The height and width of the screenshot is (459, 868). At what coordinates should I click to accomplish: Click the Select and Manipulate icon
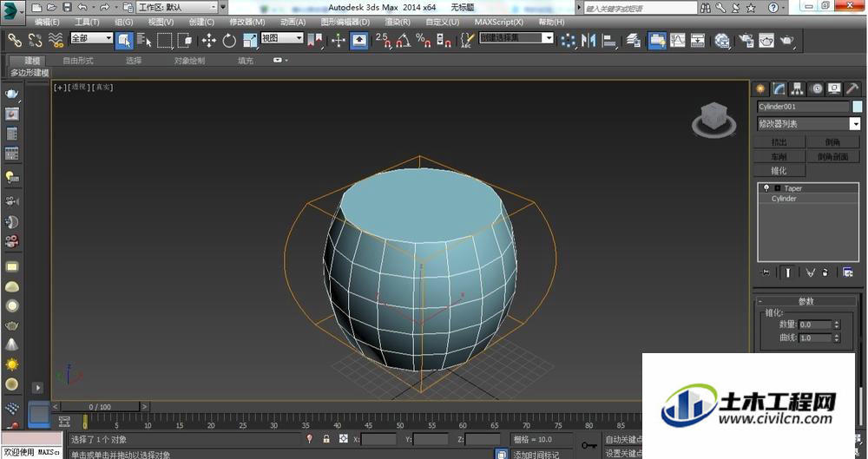pos(339,41)
